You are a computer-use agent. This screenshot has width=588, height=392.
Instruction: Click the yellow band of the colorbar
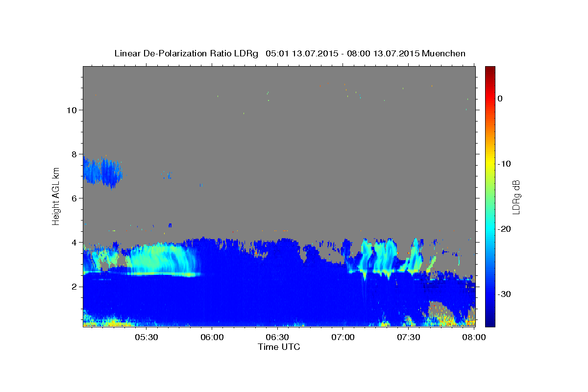(x=490, y=164)
